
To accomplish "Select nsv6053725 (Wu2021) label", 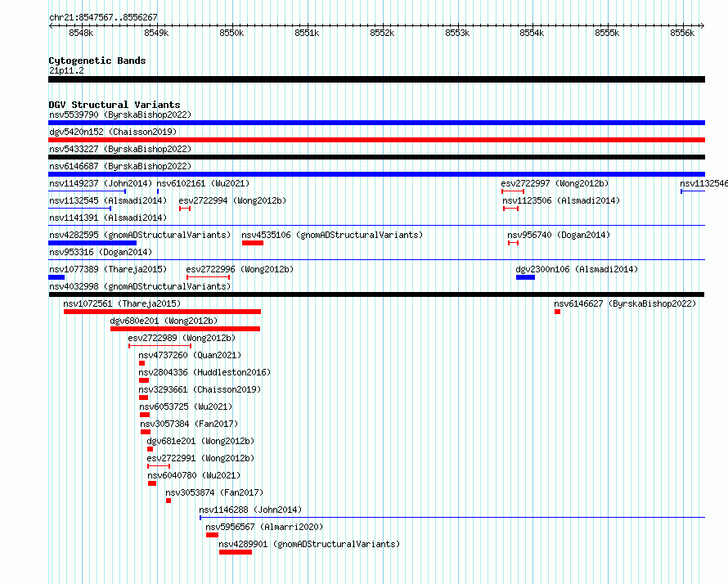I will coord(186,407).
